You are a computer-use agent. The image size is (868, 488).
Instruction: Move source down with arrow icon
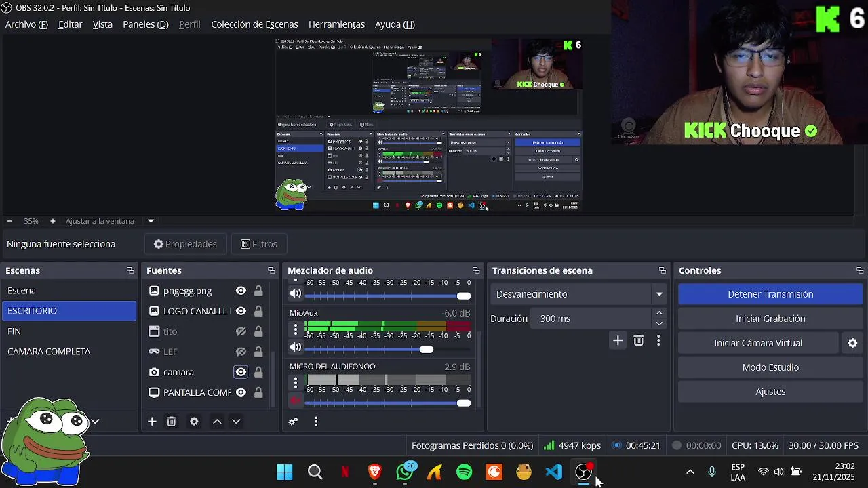[236, 422]
